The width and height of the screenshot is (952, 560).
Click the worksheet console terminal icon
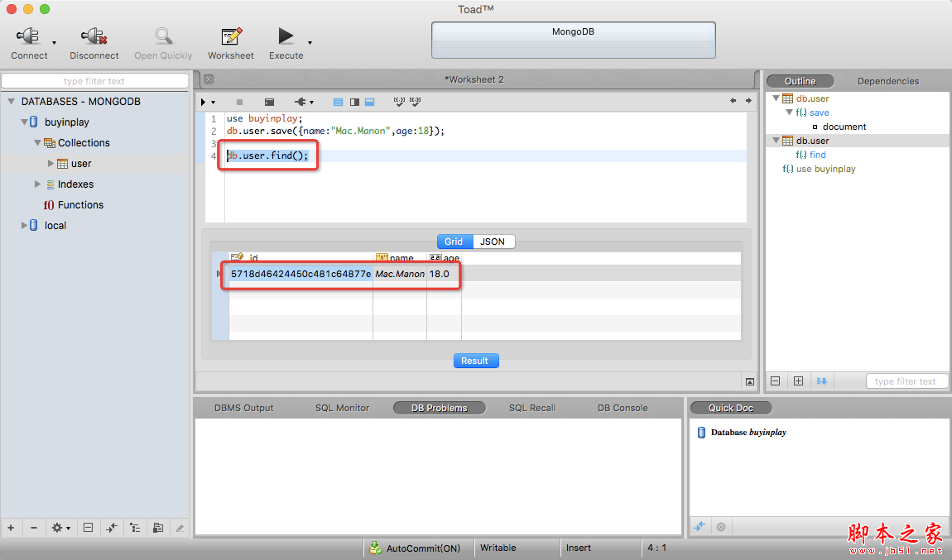[x=270, y=102]
